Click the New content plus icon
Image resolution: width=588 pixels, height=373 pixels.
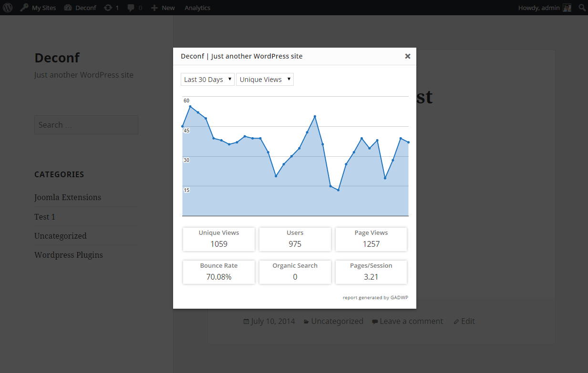[154, 8]
